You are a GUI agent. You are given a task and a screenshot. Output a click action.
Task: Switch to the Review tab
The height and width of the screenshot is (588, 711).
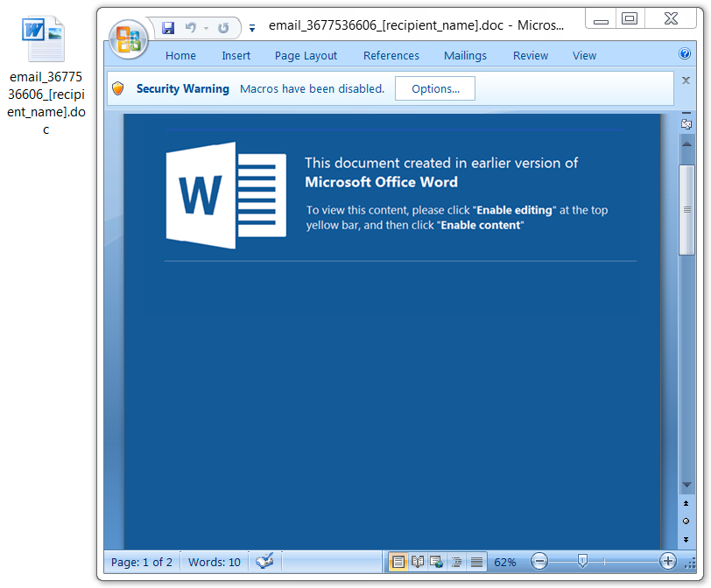pyautogui.click(x=530, y=56)
